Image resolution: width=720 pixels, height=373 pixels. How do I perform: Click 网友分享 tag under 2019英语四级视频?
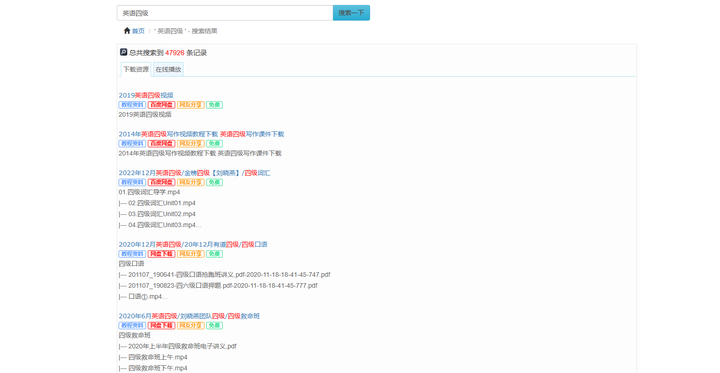191,105
